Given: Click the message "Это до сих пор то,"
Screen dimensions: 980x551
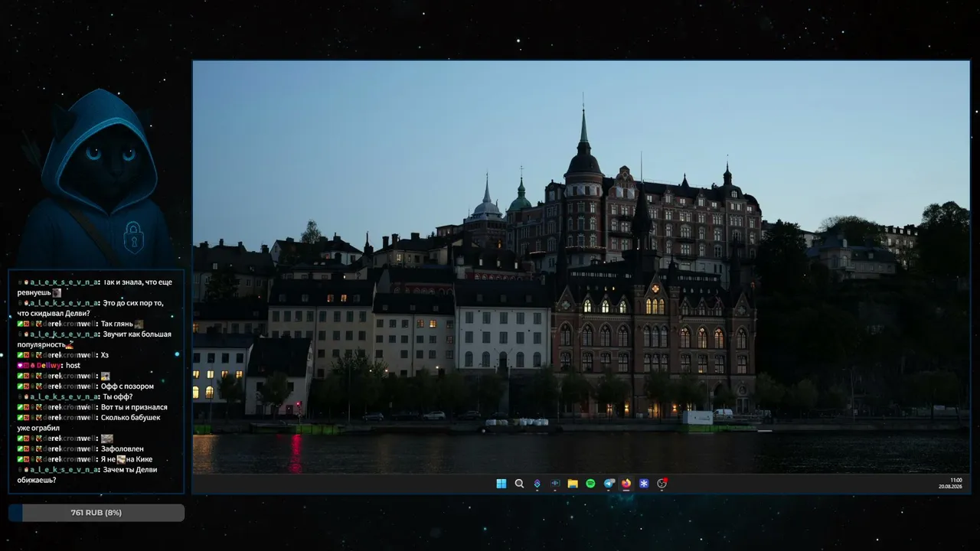Looking at the screenshot, I should 132,303.
